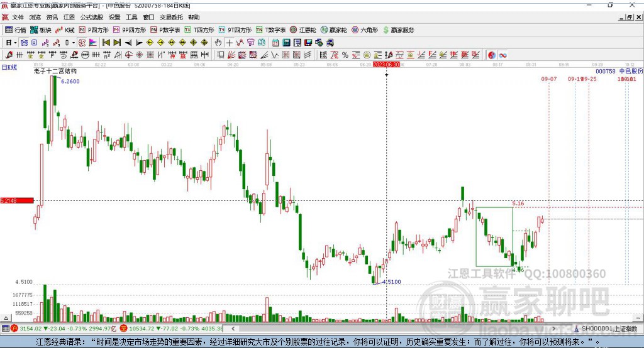Step chart right with black right arrow
This screenshot has width=644, height=348.
pos(139,43)
